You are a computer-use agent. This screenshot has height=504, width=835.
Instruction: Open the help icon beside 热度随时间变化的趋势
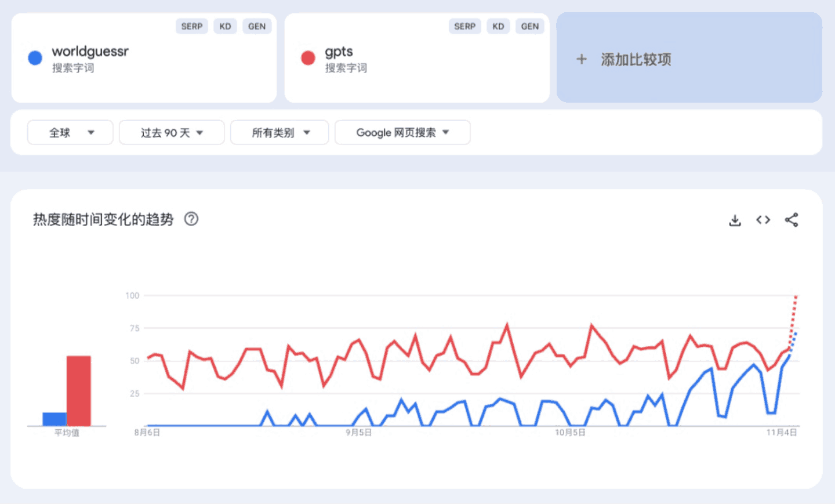coord(191,219)
